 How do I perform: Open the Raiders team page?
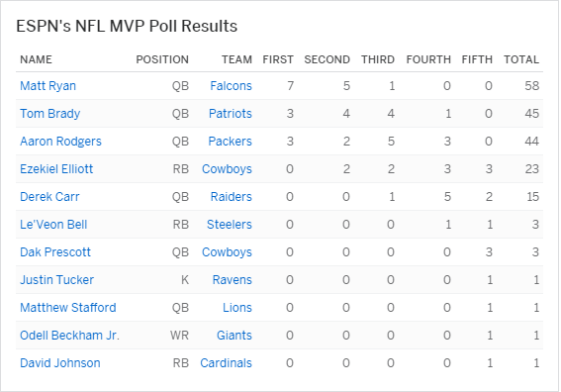(232, 197)
